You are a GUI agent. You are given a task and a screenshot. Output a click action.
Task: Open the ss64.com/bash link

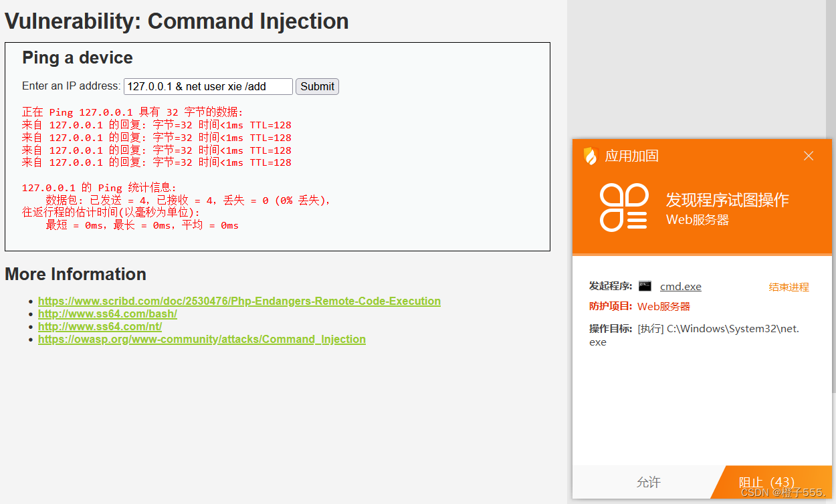(107, 313)
